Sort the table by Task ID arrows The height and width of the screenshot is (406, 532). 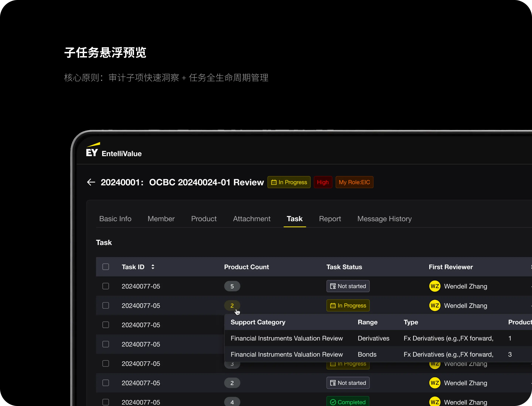pos(153,267)
